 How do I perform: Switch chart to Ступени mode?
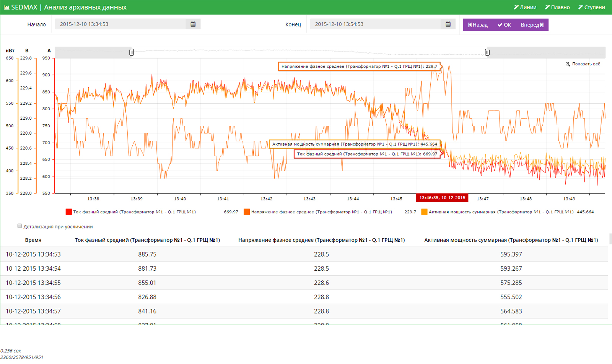click(591, 7)
